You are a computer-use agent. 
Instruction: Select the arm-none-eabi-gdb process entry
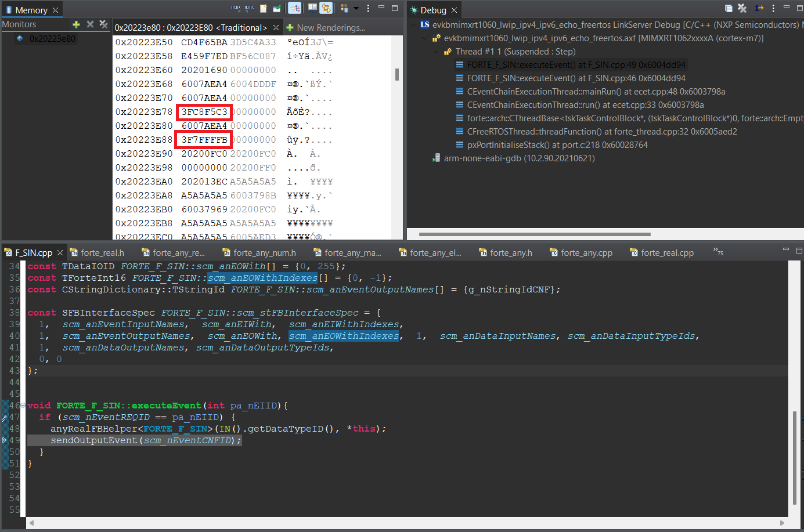click(x=513, y=158)
